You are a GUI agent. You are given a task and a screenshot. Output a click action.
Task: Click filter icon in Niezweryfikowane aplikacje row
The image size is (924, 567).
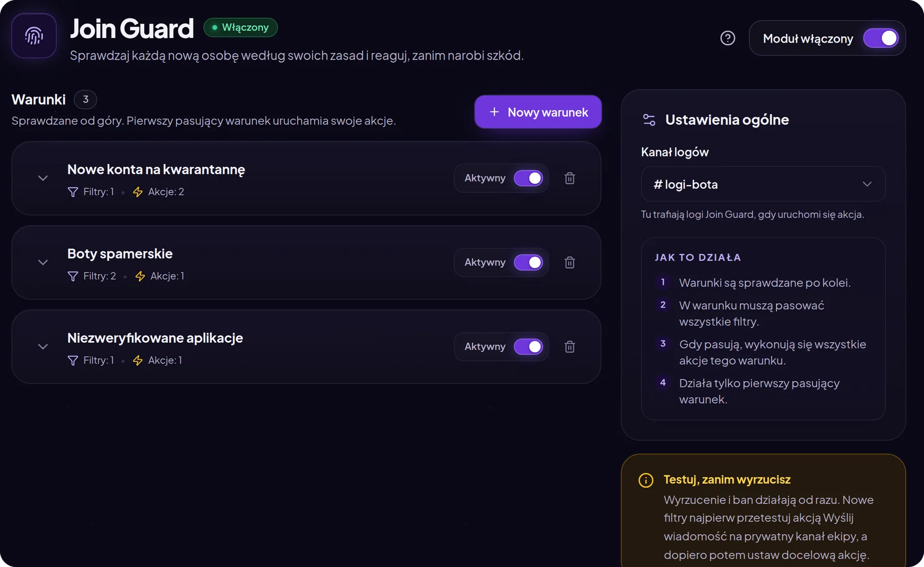[x=73, y=360]
